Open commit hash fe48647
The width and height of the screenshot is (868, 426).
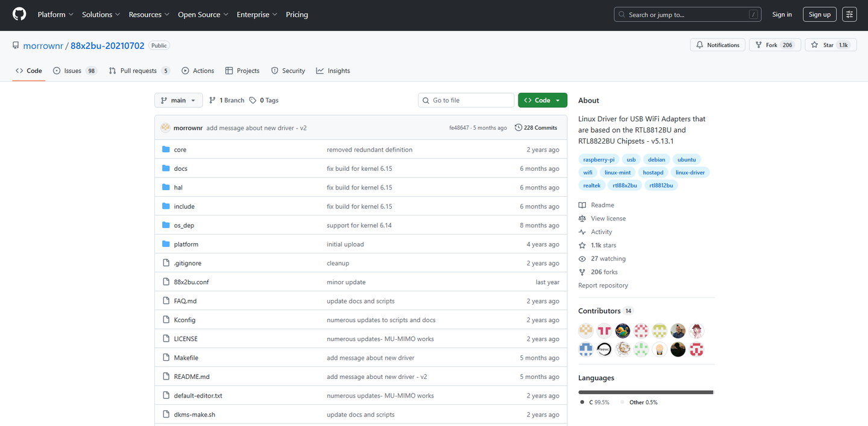point(459,128)
